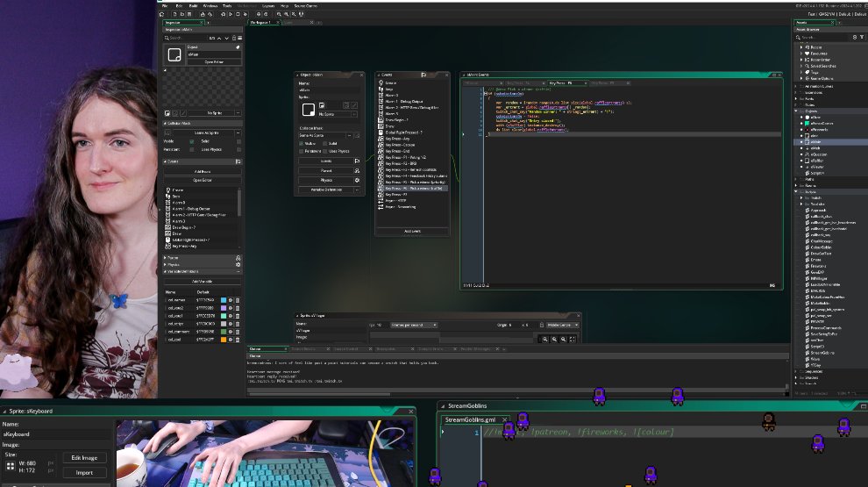Expand the Physics section in Inspector

pyautogui.click(x=165, y=265)
